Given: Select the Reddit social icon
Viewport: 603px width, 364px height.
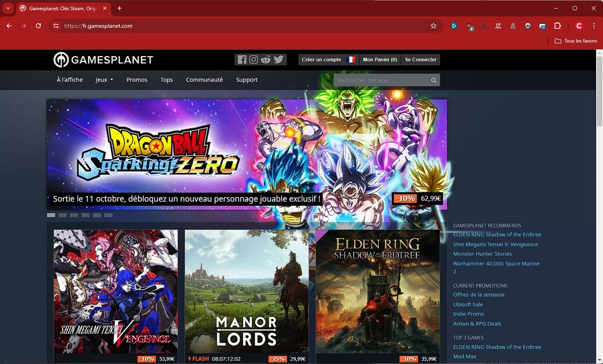Looking at the screenshot, I should pos(266,59).
